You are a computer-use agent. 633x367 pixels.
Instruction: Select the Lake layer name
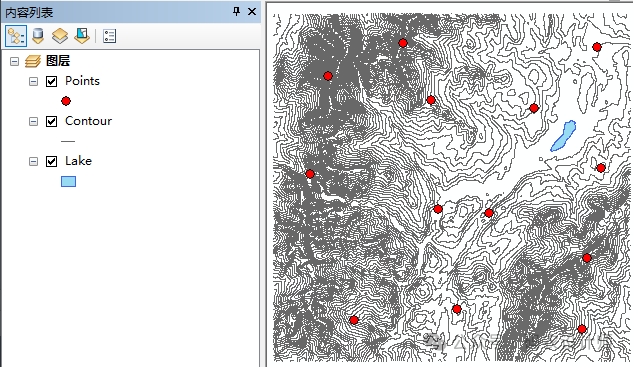point(78,161)
